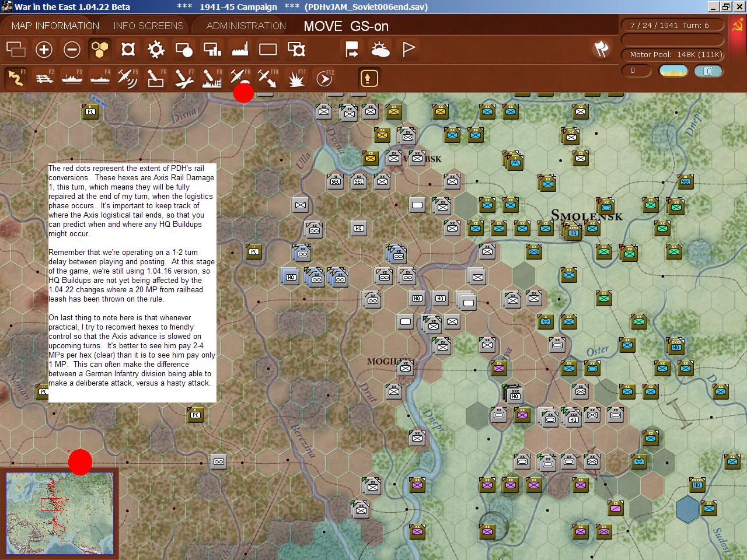Open the MAP INFORMATION tab

pyautogui.click(x=55, y=26)
